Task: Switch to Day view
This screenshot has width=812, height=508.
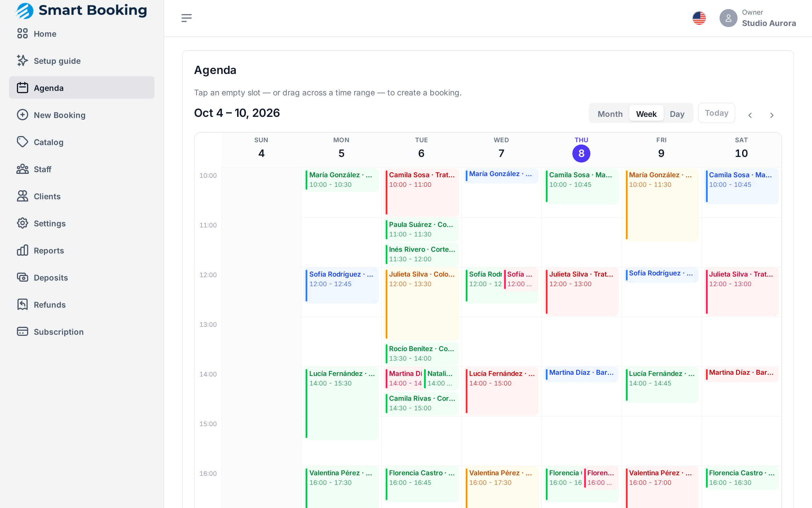Action: tap(677, 114)
